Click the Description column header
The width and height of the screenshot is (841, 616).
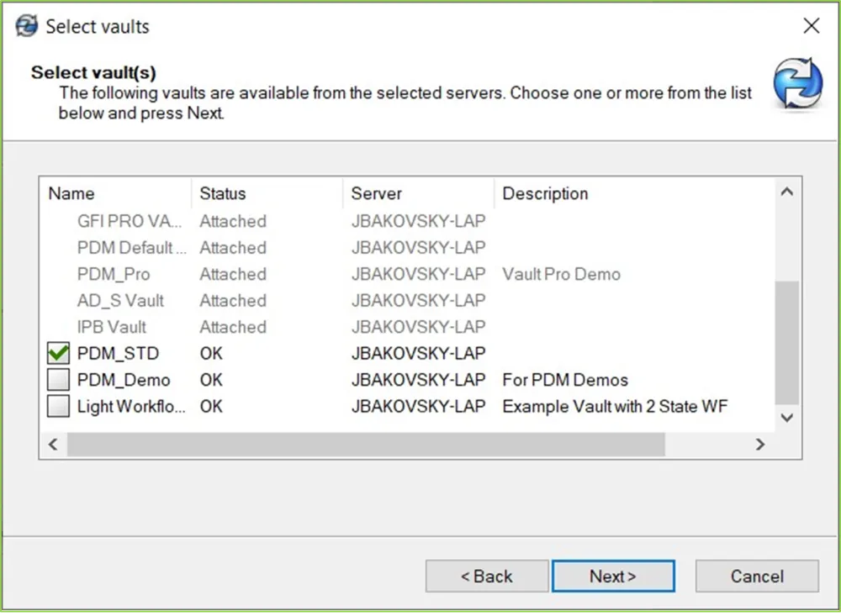[x=545, y=194]
